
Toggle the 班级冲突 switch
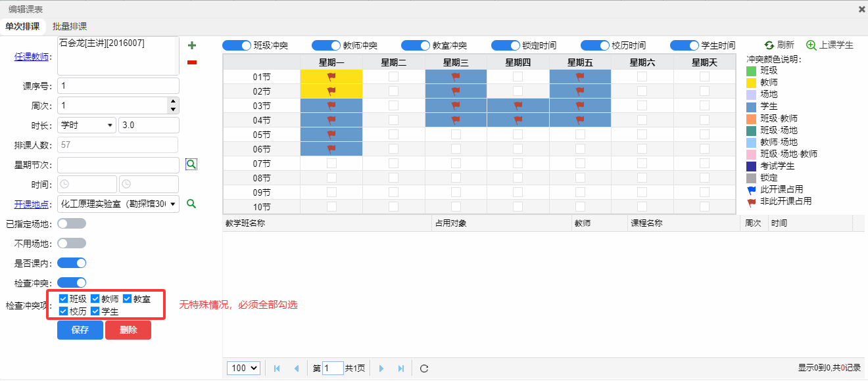coord(237,45)
